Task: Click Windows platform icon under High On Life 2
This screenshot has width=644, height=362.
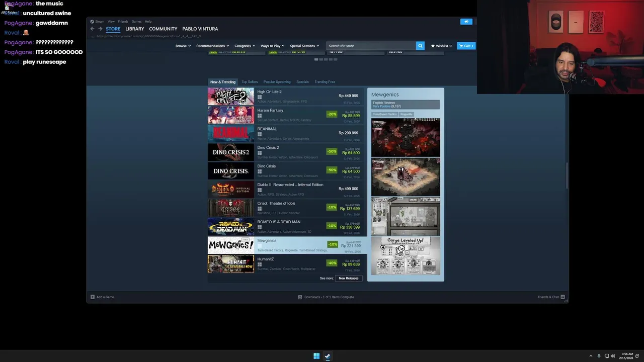Action: (260, 97)
